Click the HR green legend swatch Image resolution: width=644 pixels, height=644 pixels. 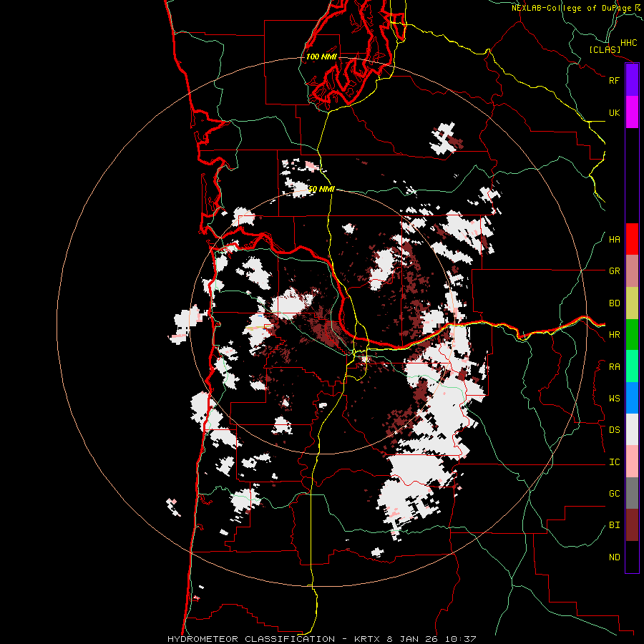click(632, 335)
